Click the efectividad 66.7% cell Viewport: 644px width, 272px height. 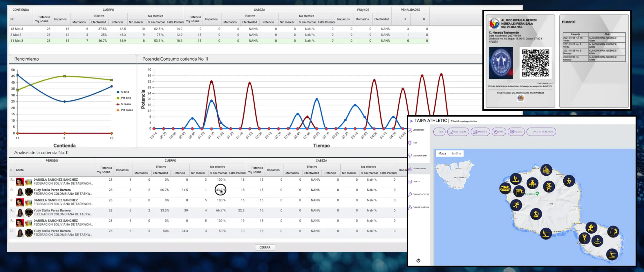tap(164, 190)
